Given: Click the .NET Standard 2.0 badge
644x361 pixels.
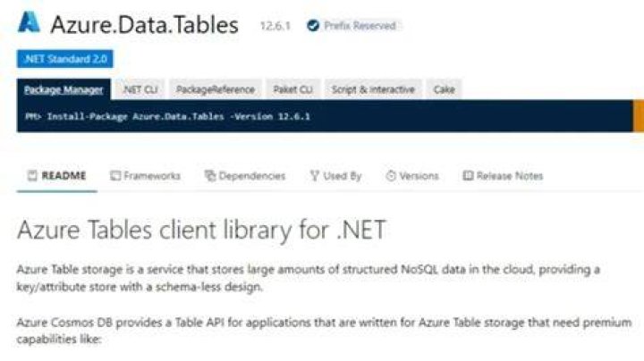Looking at the screenshot, I should 65,59.
